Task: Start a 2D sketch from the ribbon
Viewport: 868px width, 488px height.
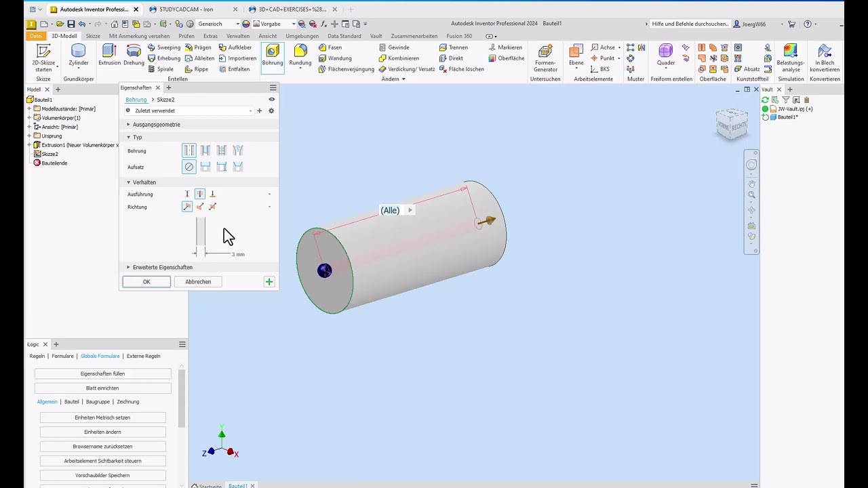Action: 43,58
